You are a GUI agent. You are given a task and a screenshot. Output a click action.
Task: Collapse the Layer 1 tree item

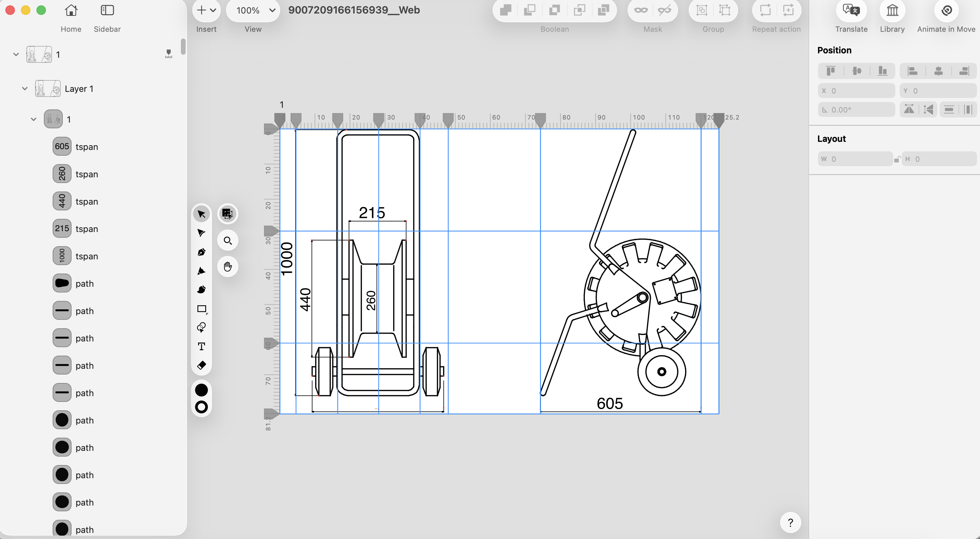(x=25, y=89)
